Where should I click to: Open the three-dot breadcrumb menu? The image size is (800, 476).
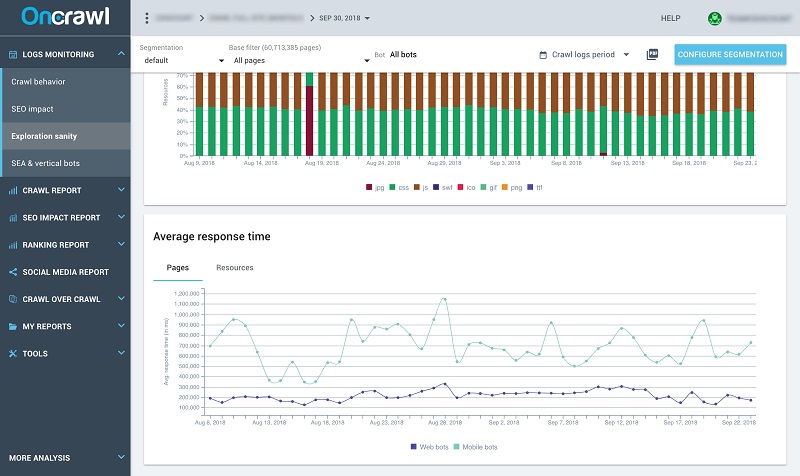pyautogui.click(x=147, y=18)
